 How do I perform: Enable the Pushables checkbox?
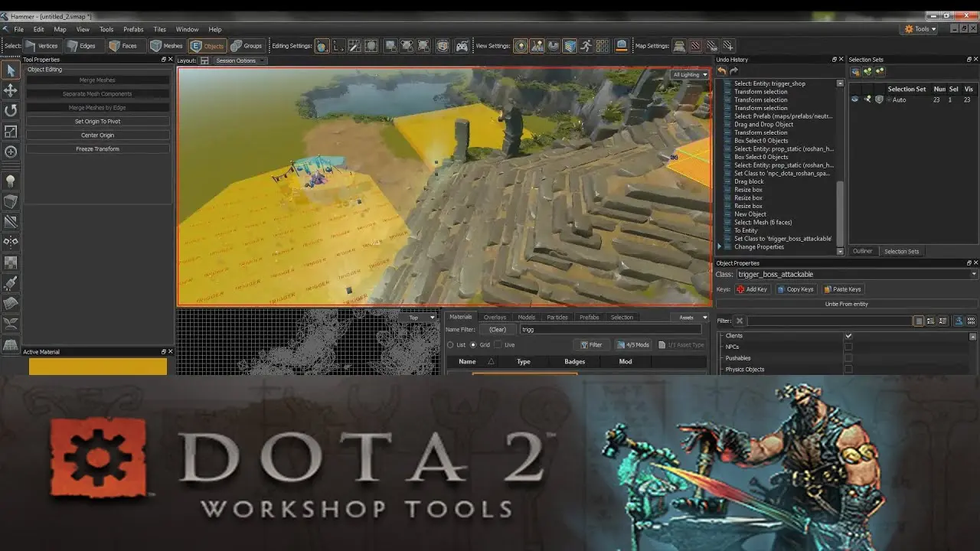click(848, 358)
